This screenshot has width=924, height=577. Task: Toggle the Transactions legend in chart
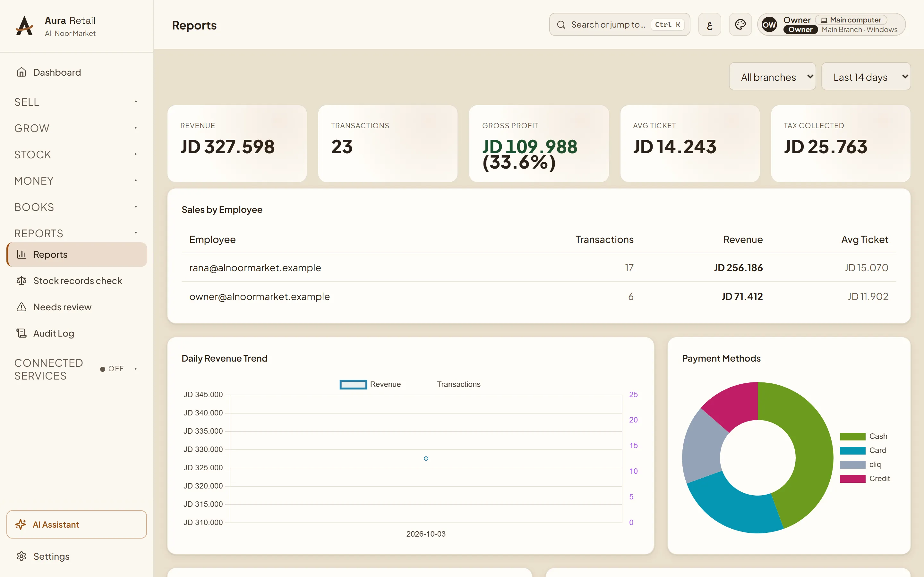(458, 384)
